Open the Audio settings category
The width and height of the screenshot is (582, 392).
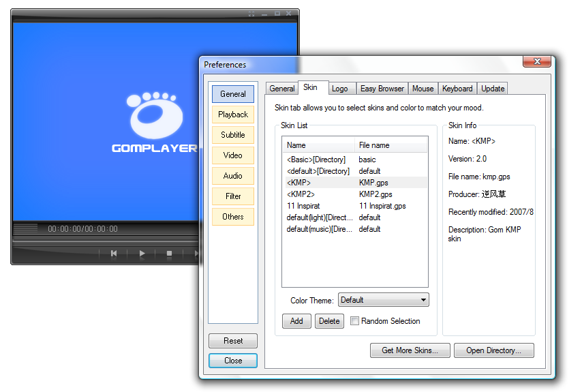[x=233, y=176]
